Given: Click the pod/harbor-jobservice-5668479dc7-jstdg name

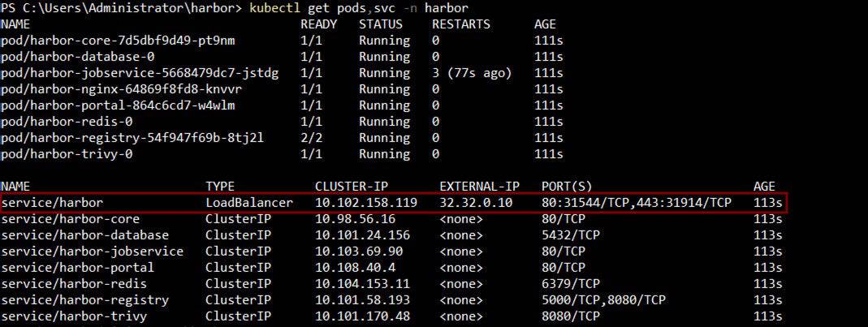Looking at the screenshot, I should [140, 73].
